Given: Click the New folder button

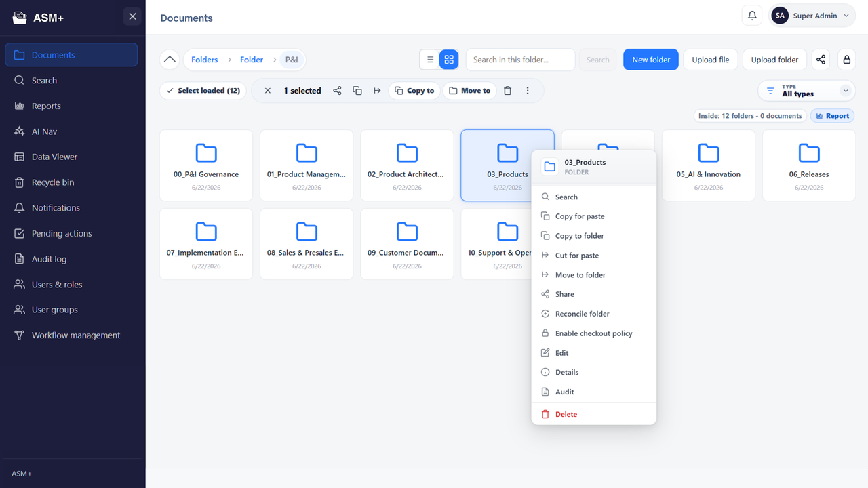Looking at the screenshot, I should coord(651,60).
